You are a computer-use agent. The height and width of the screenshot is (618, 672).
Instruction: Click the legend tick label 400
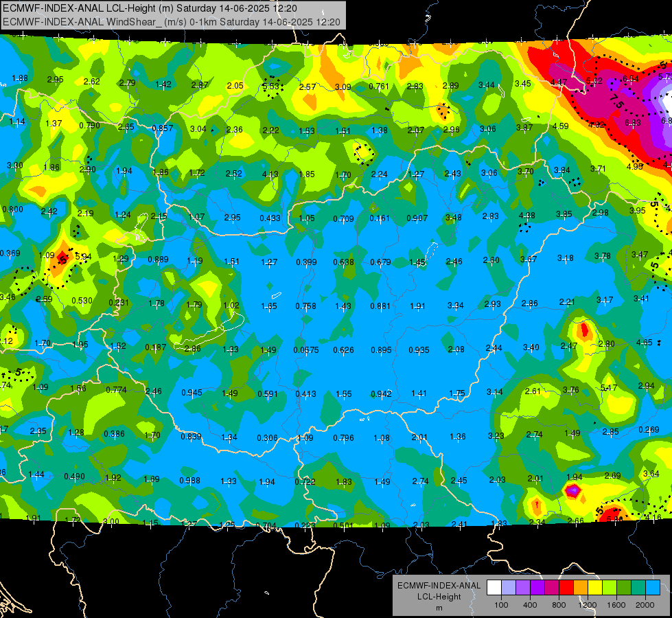point(530,605)
